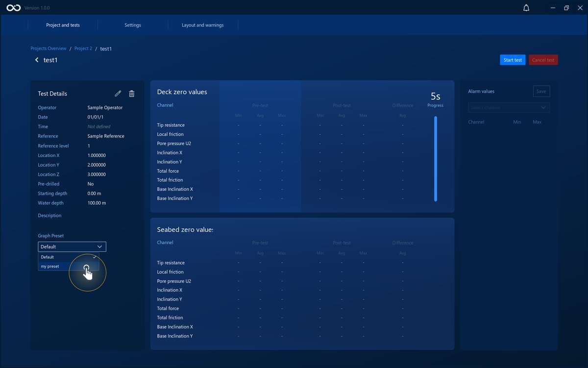Screen dimensions: 588x368
Task: Click Tip resistance in Deck zero values
Action: pos(171,125)
